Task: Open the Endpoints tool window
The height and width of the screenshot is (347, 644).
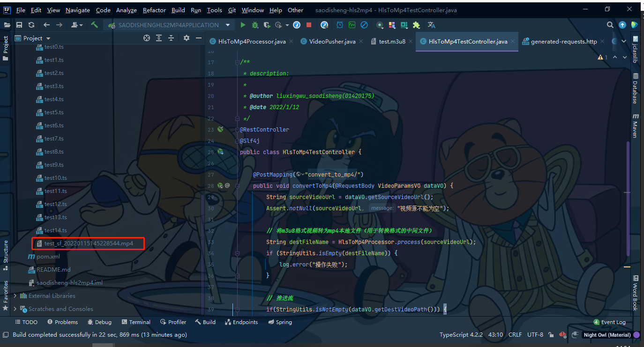Action: click(x=241, y=322)
